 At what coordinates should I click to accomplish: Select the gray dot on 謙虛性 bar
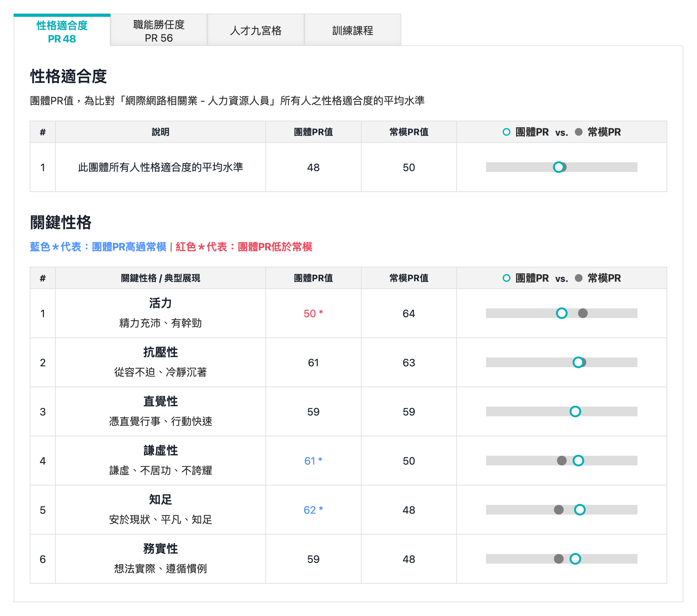pyautogui.click(x=561, y=461)
